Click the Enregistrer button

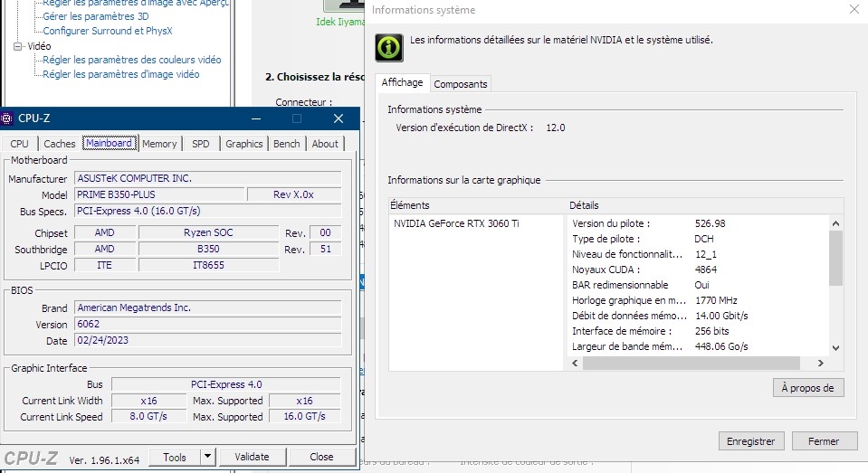[750, 441]
